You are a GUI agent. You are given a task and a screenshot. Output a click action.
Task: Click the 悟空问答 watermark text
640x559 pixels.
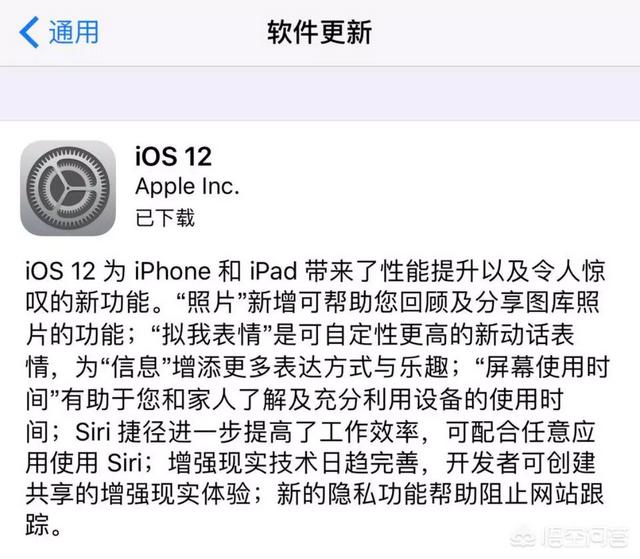click(x=585, y=538)
